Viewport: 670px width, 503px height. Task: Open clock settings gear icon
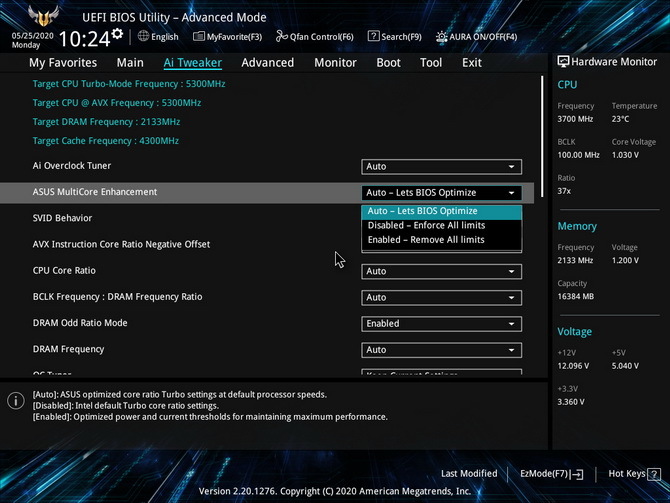point(118,34)
